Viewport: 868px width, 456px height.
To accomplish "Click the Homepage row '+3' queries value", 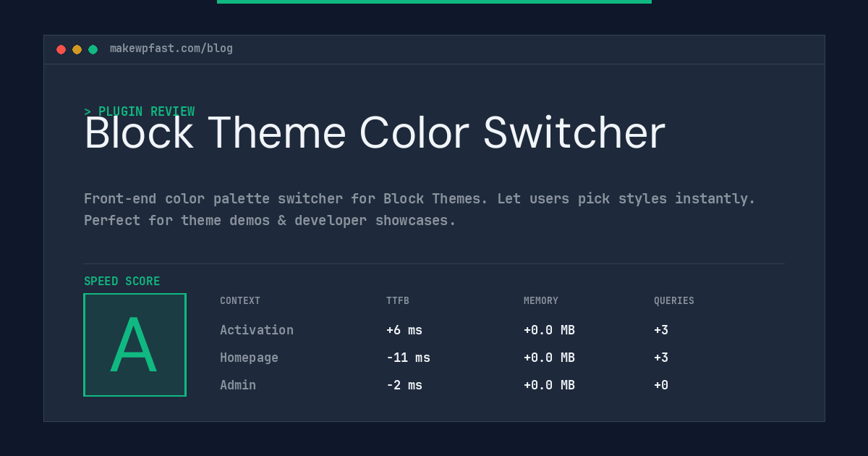I will coord(661,358).
